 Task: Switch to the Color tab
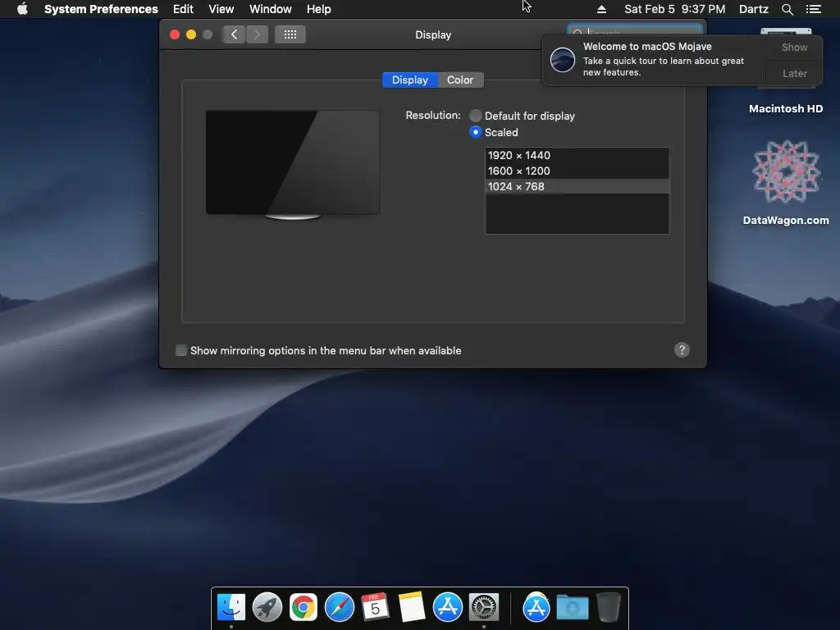tap(460, 80)
